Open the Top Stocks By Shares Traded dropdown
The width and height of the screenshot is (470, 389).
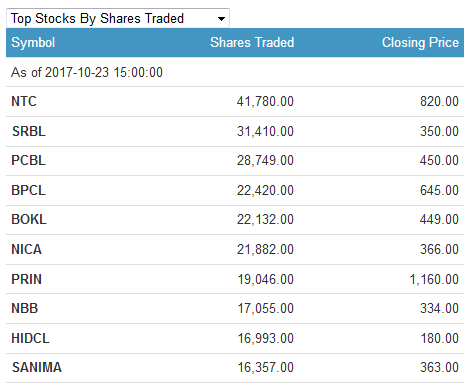118,18
